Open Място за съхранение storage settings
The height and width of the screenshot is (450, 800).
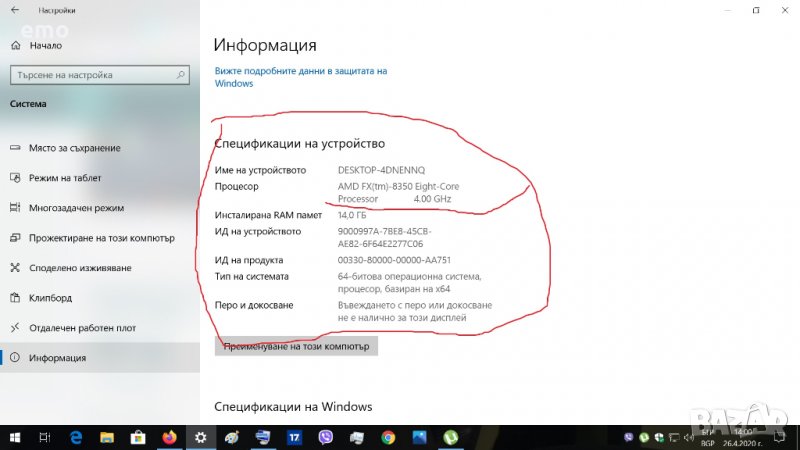[74, 148]
